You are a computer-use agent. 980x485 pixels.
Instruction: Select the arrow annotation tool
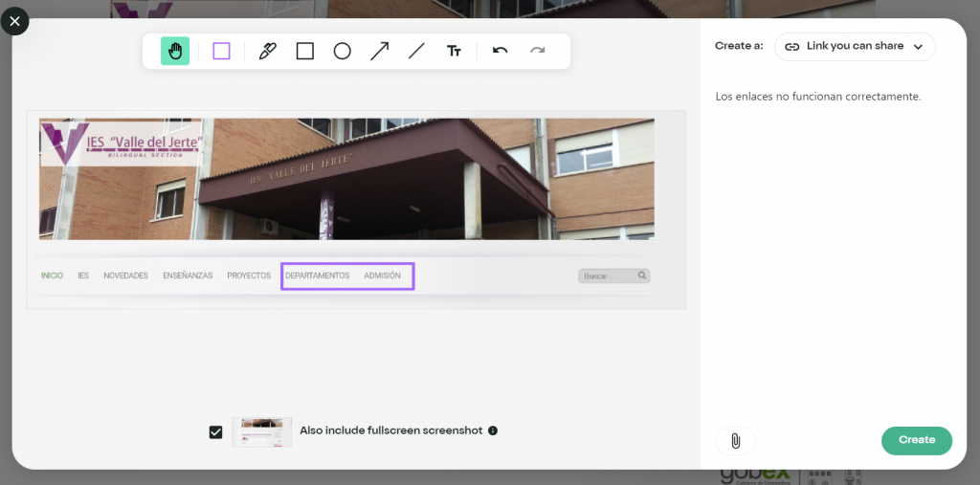point(380,51)
